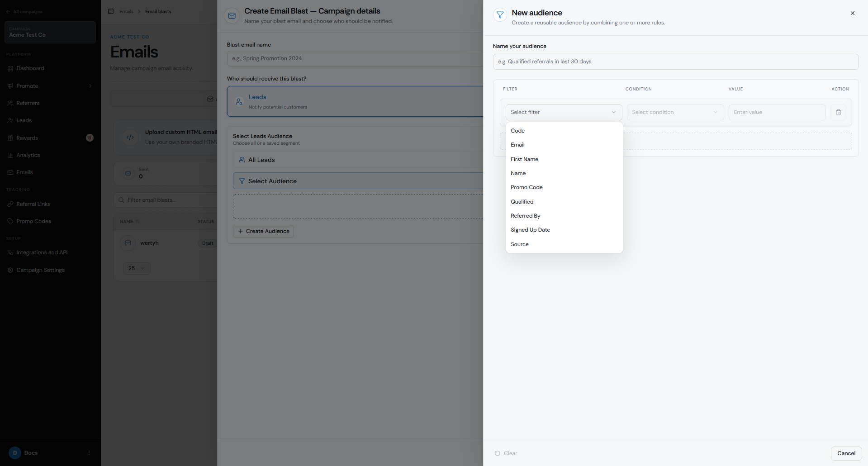This screenshot has width=868, height=466.
Task: Open the 25 rows-per-page dropdown
Action: [137, 268]
